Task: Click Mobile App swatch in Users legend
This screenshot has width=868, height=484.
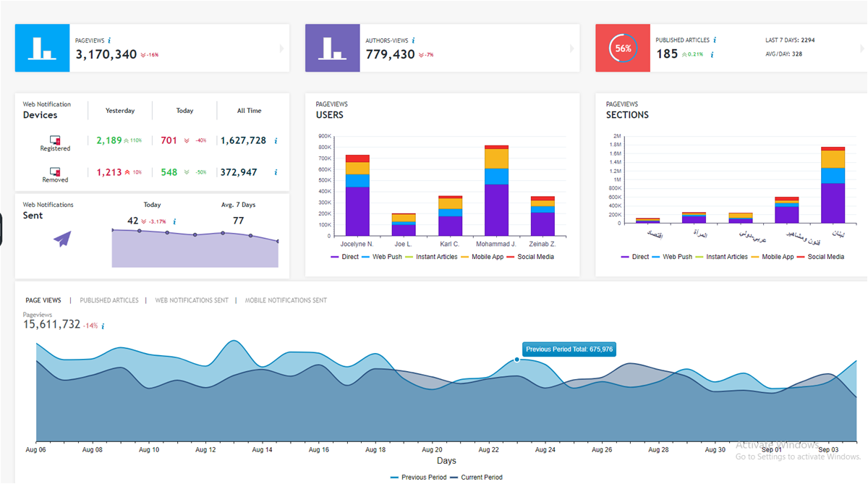Action: pyautogui.click(x=465, y=257)
